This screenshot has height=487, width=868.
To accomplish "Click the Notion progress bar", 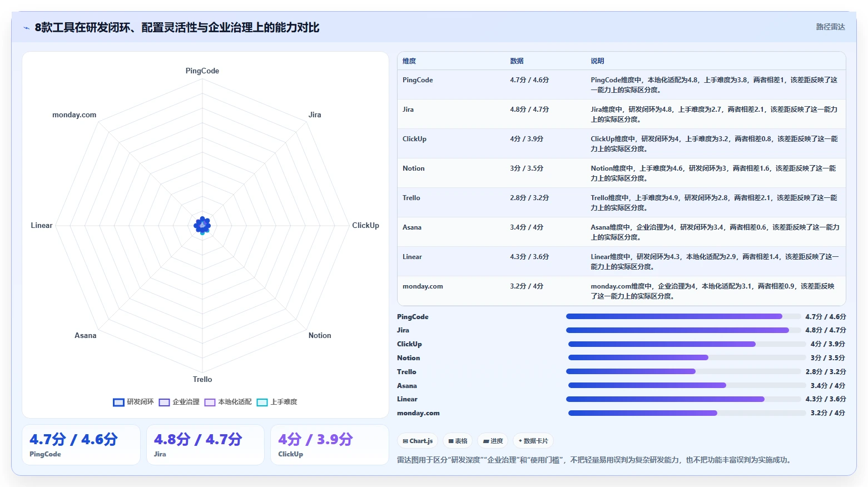I will coord(687,357).
